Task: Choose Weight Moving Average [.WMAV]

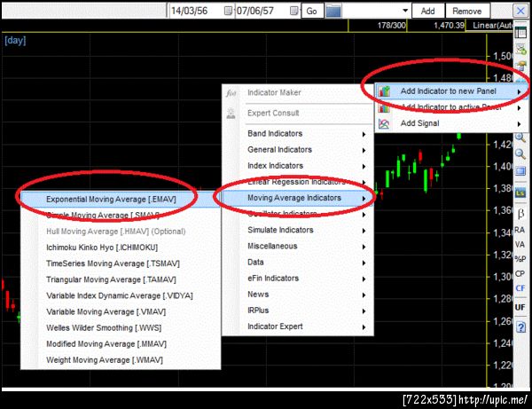Action: pyautogui.click(x=121, y=360)
